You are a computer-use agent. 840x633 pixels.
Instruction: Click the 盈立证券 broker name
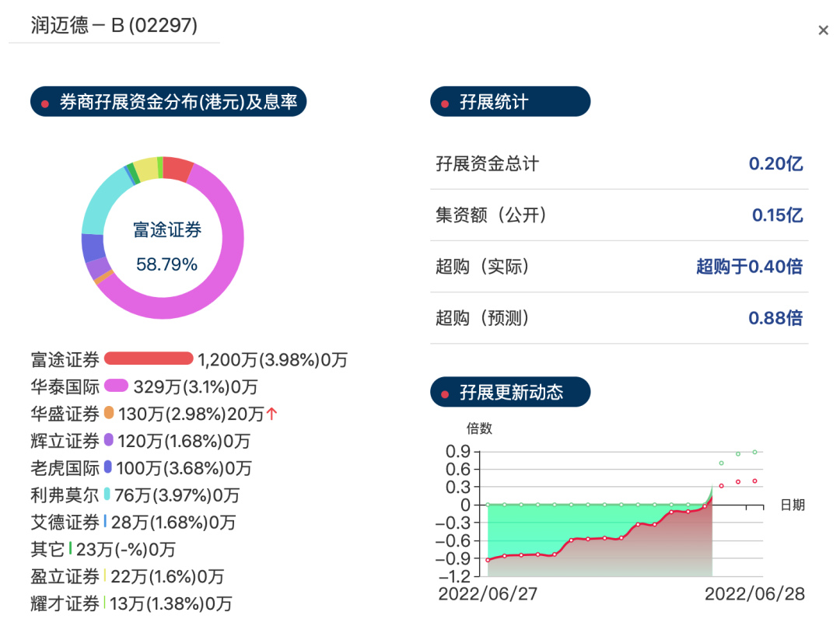click(65, 576)
